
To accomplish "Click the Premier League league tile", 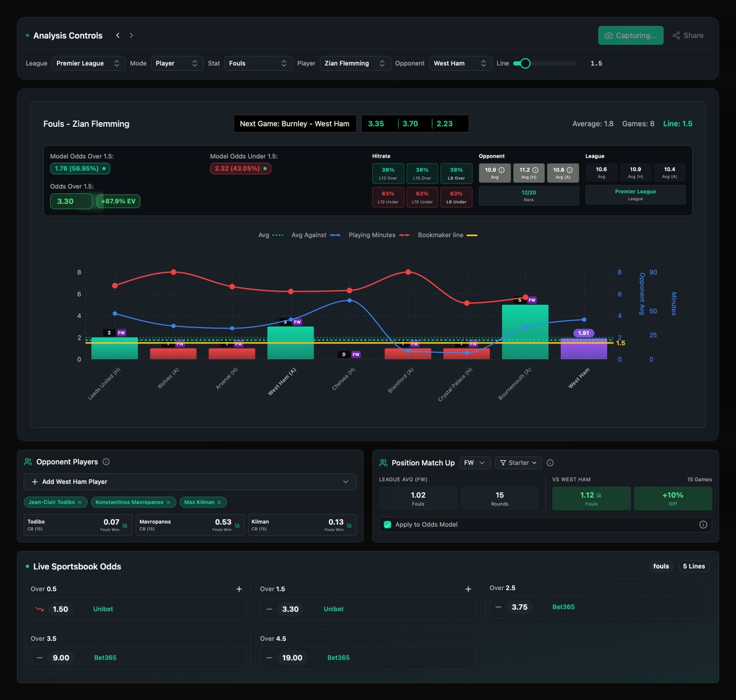I will (x=635, y=194).
